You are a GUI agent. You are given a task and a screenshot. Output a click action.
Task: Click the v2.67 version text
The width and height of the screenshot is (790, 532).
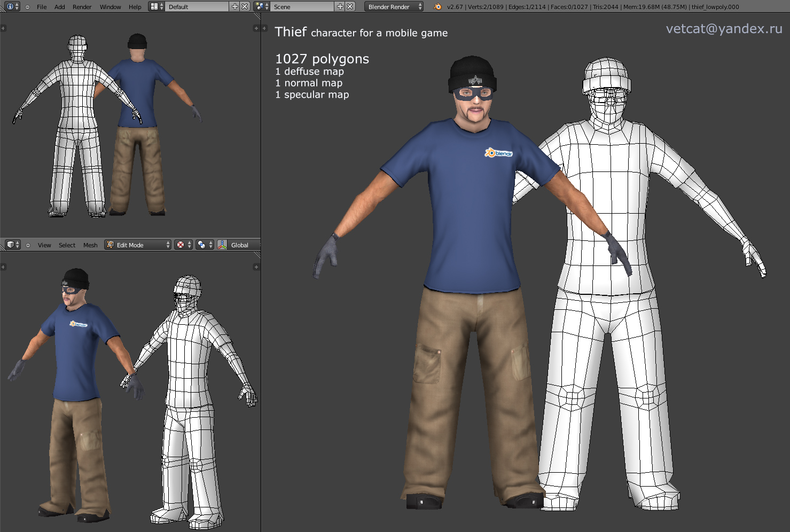click(x=455, y=7)
